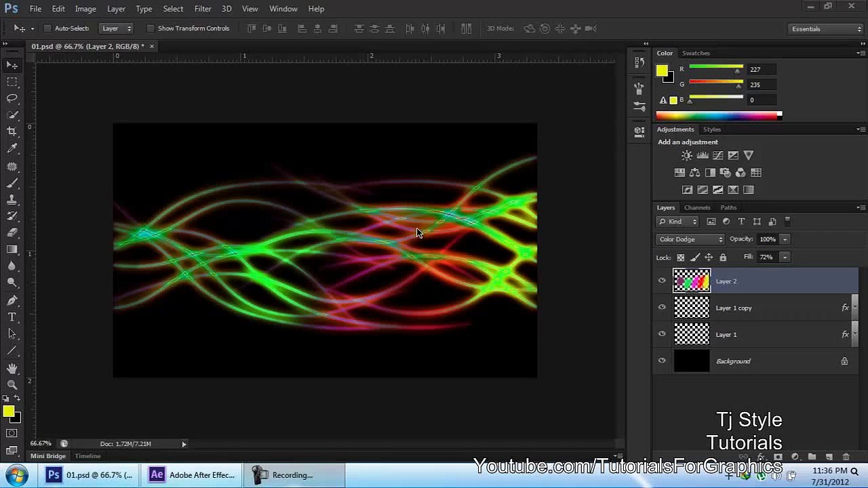Select the History Brush tool
The width and height of the screenshot is (868, 488).
[x=12, y=216]
